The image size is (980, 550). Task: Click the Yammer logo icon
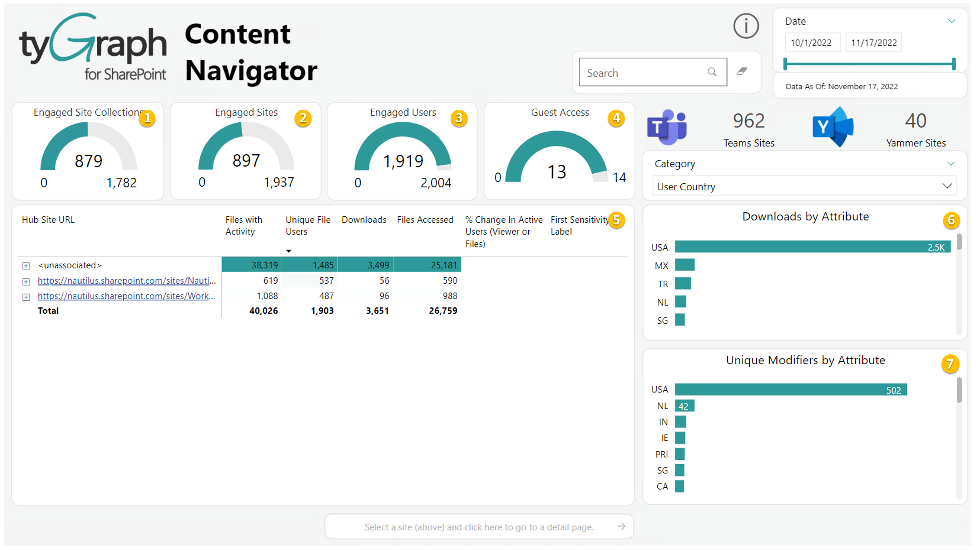coord(833,127)
